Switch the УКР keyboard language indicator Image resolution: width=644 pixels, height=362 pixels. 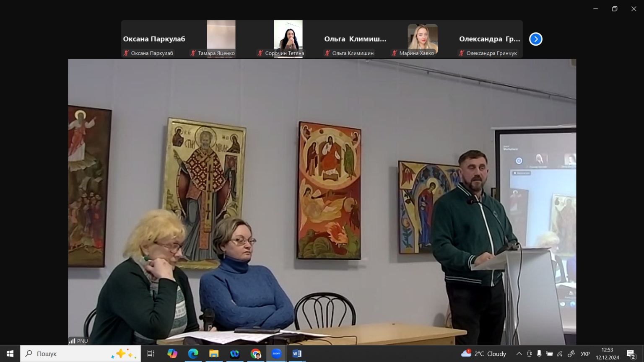click(x=585, y=354)
